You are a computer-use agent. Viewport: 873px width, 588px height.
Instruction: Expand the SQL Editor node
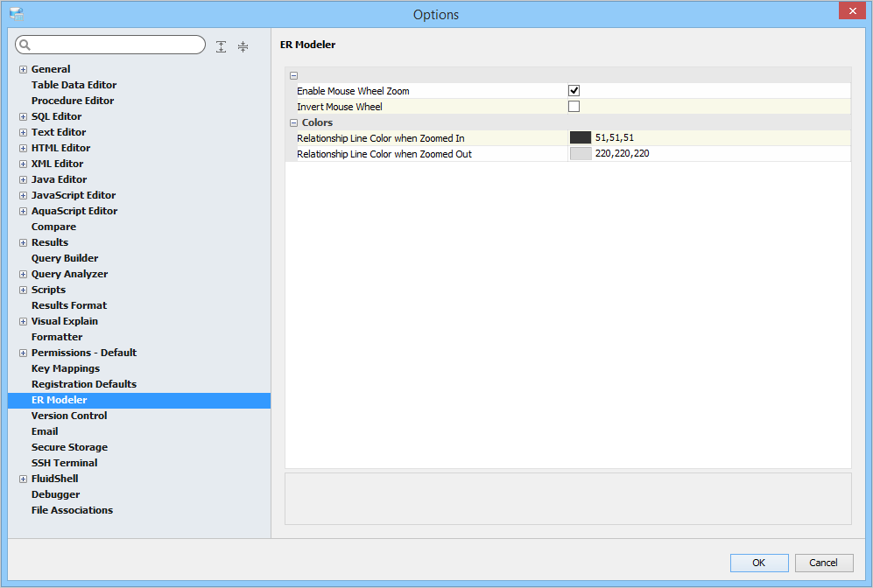[23, 117]
